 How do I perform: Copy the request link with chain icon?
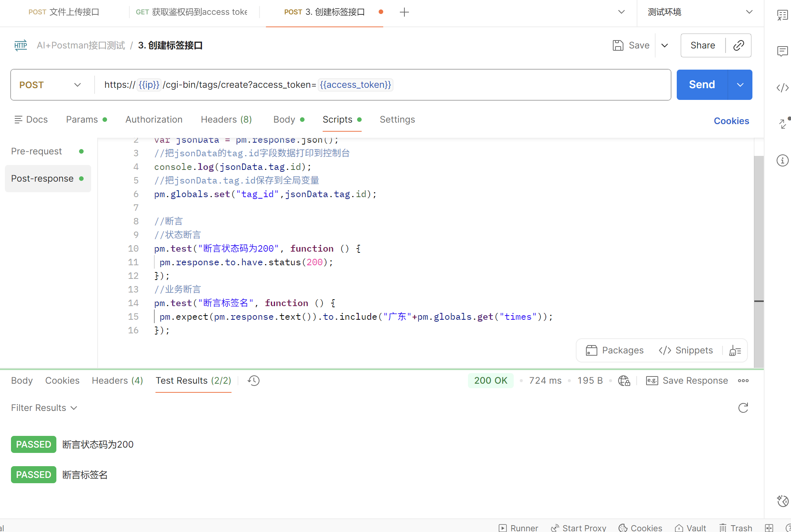(x=738, y=45)
